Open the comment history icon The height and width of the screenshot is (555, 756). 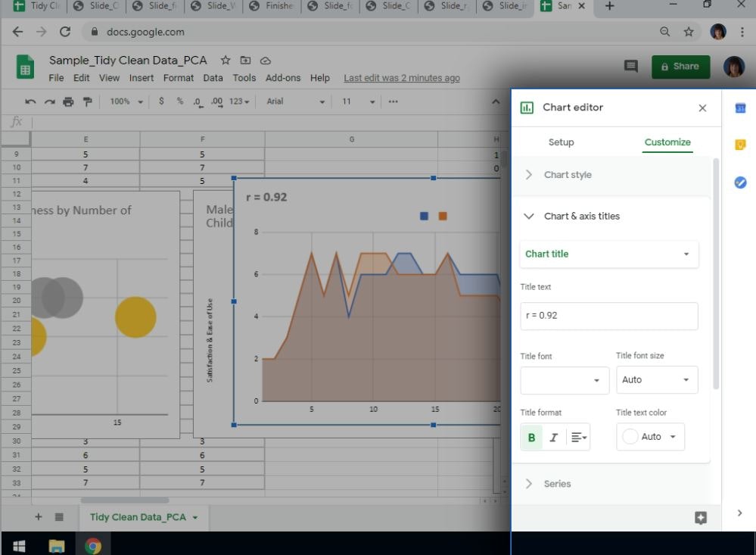[630, 67]
